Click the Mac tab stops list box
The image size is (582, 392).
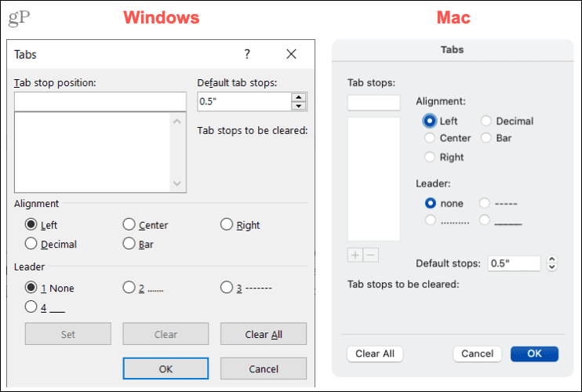click(x=374, y=179)
